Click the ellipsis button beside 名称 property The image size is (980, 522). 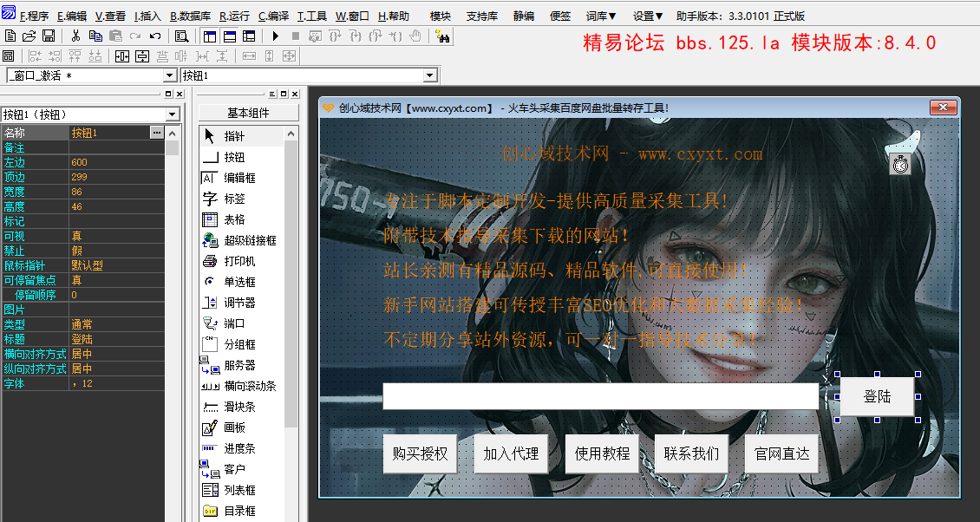click(x=157, y=133)
